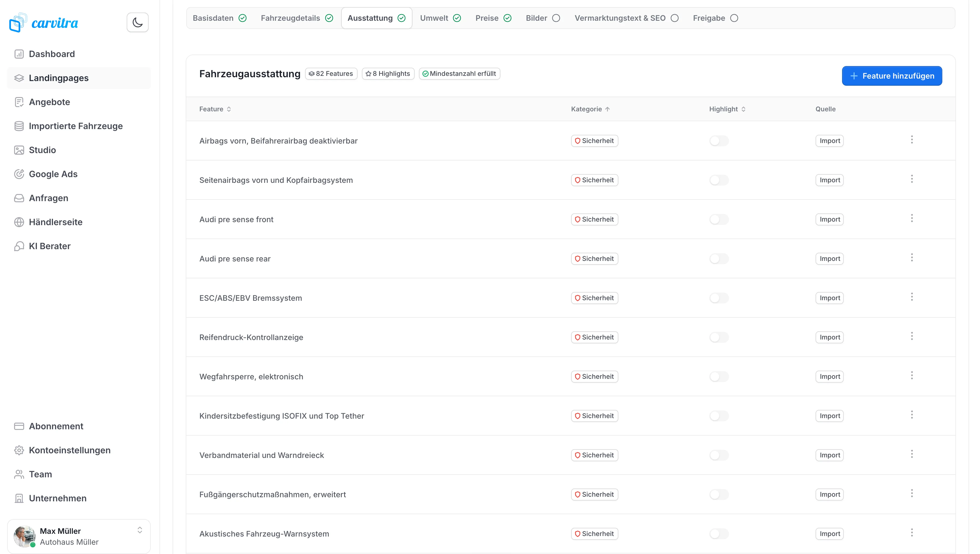Go to the Umwelt tab
Screen dimensions: 980x554
[441, 18]
